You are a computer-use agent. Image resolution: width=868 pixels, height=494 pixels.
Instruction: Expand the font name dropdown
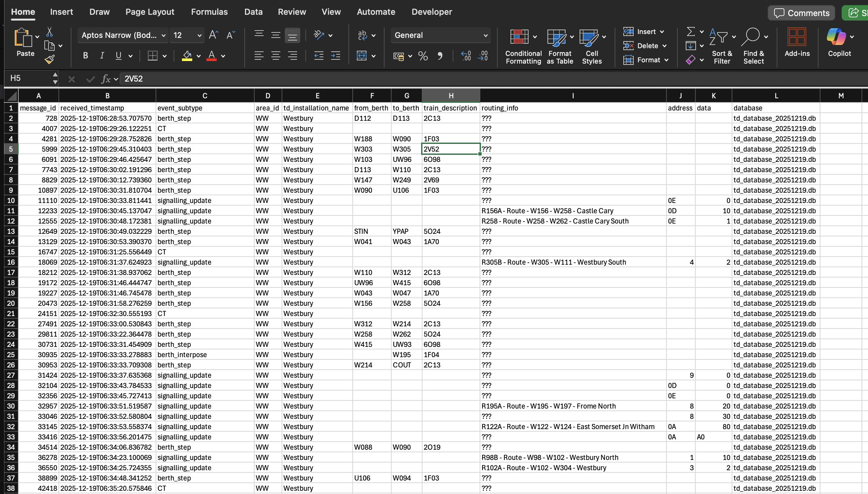pyautogui.click(x=163, y=35)
